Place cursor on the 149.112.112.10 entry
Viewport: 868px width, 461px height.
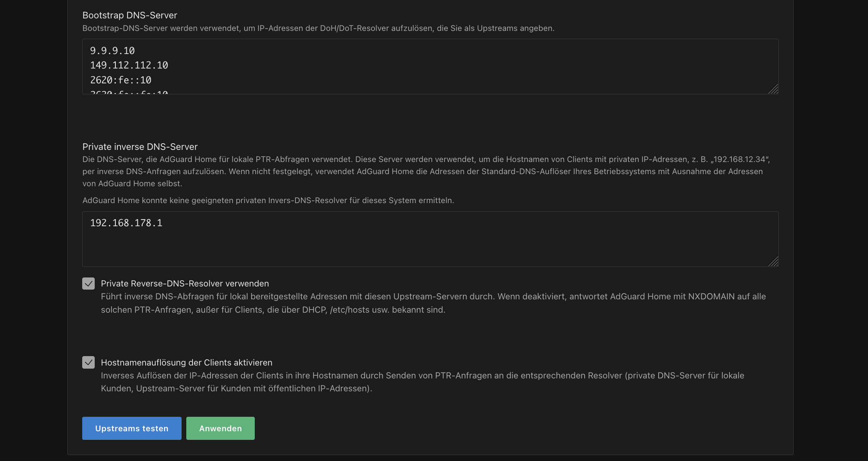[129, 65]
